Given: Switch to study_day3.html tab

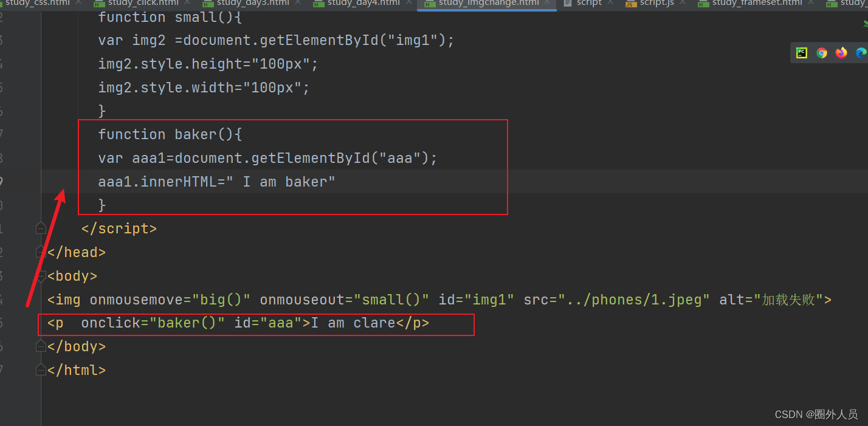Looking at the screenshot, I should point(253,3).
